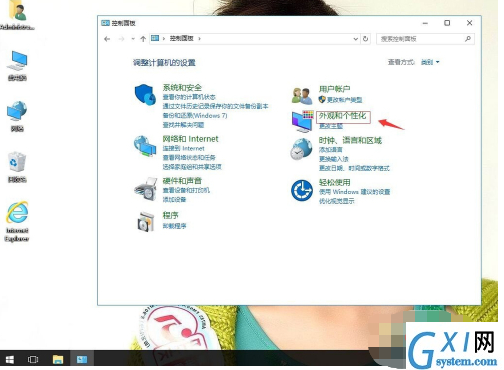
Task: Open 更改帐户类型 link
Action: tap(344, 100)
